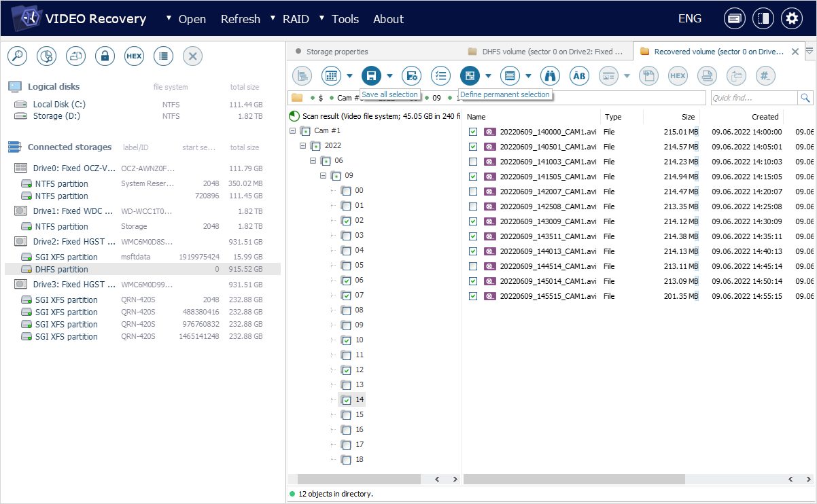Click the storage search magnifier icon

[x=17, y=56]
